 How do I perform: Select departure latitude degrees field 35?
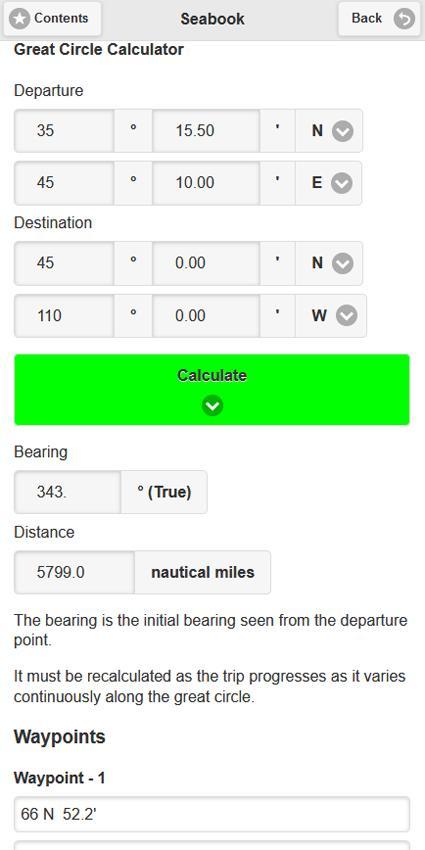[64, 131]
